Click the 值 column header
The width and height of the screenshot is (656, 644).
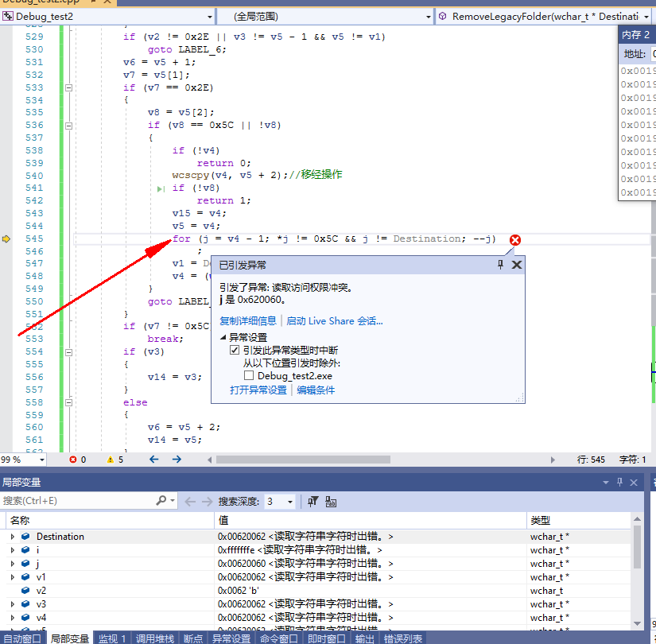click(371, 520)
